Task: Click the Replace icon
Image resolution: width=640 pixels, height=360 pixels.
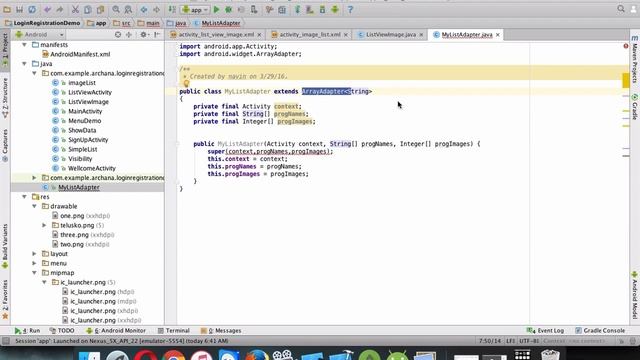Action: click(128, 9)
